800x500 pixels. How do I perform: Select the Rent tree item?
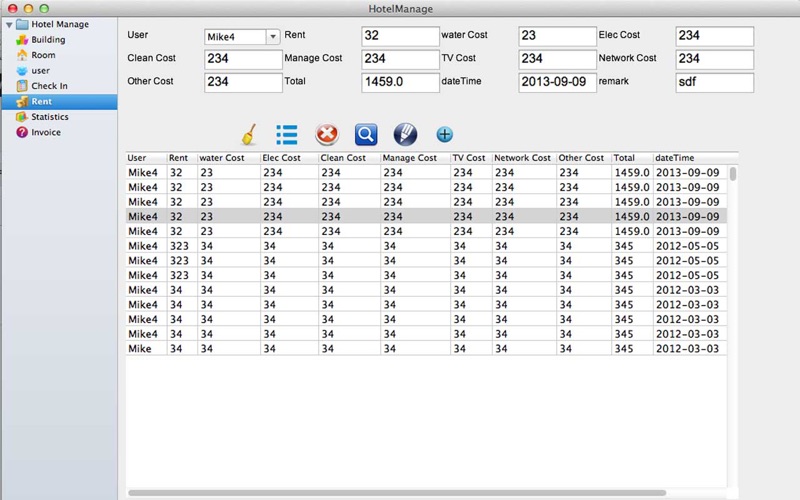click(x=59, y=102)
